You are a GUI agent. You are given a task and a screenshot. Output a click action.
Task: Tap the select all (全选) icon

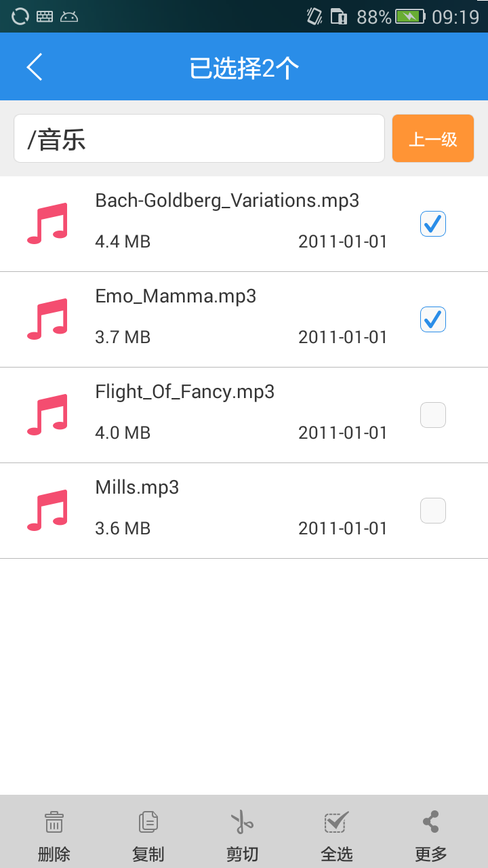336,822
